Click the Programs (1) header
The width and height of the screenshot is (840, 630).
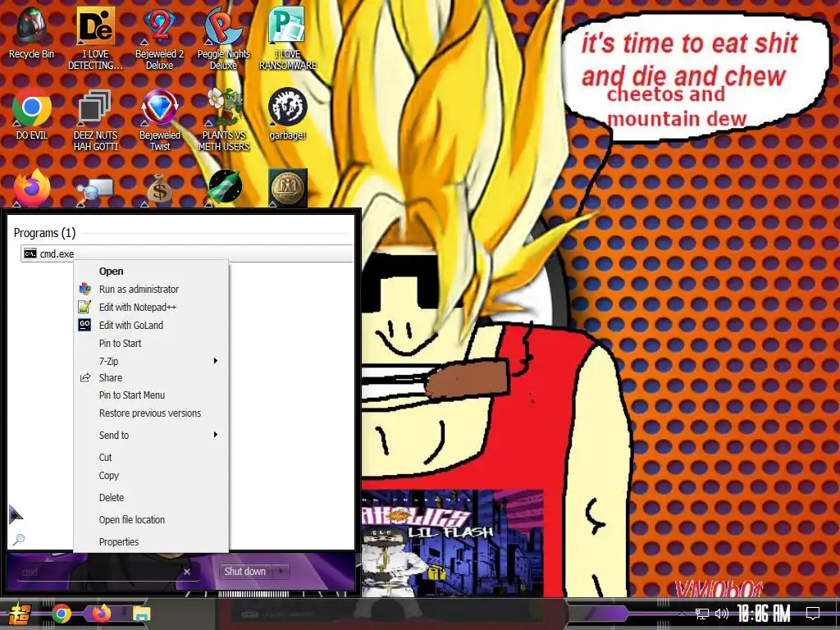[44, 232]
